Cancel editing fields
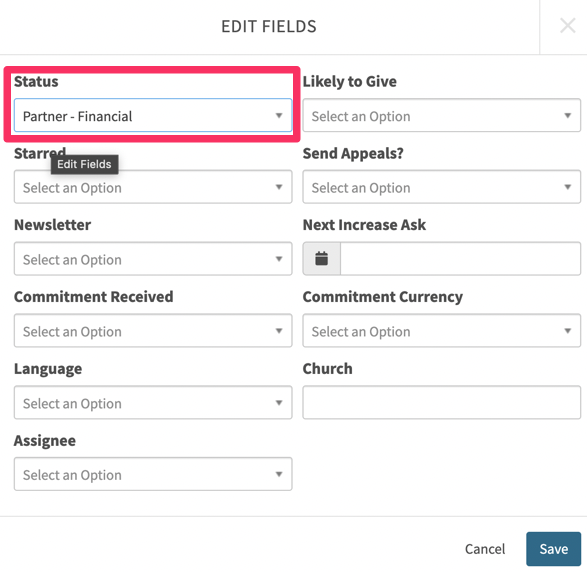Screen dimensions: 587x572 point(485,549)
